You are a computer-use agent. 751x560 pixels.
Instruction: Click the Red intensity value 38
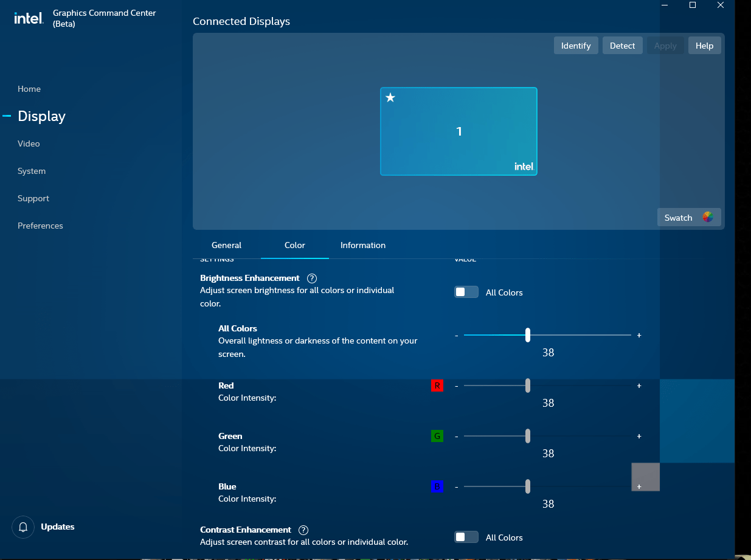548,403
